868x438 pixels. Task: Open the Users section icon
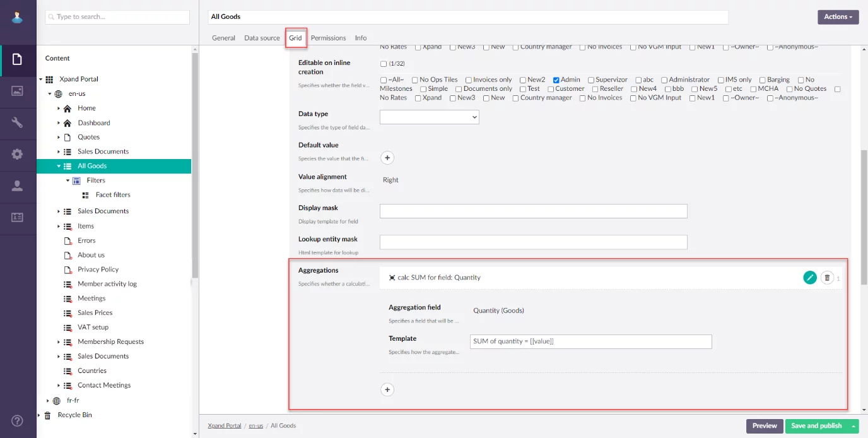pos(18,186)
